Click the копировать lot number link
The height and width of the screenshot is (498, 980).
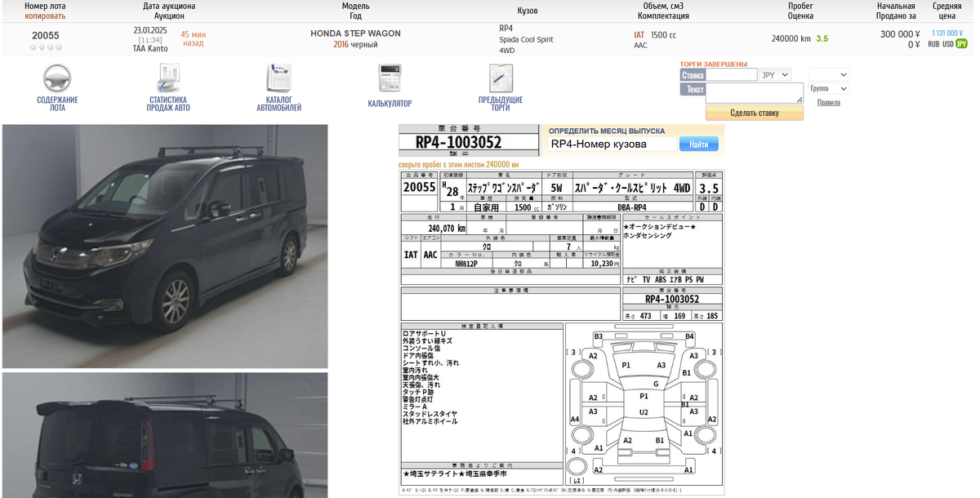[45, 16]
